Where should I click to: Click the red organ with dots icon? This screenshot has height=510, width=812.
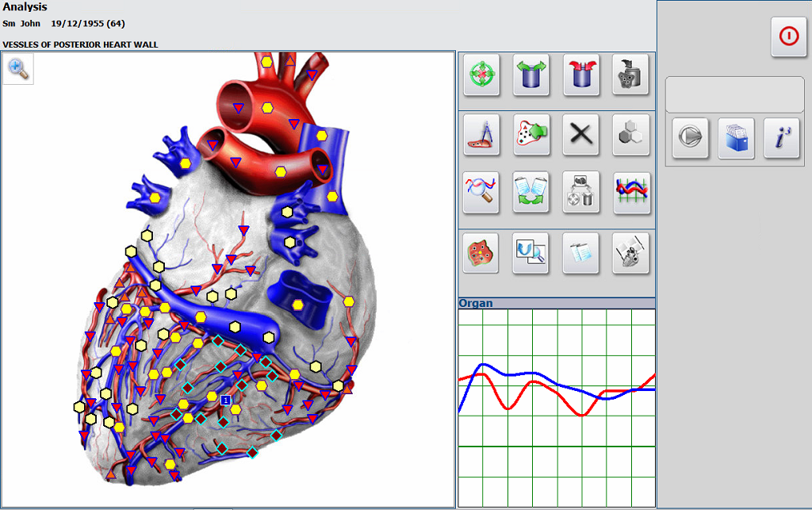481,253
